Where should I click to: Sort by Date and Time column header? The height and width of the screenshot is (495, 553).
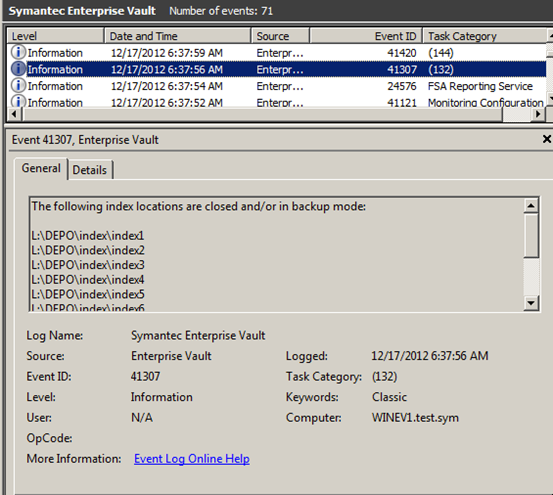177,36
